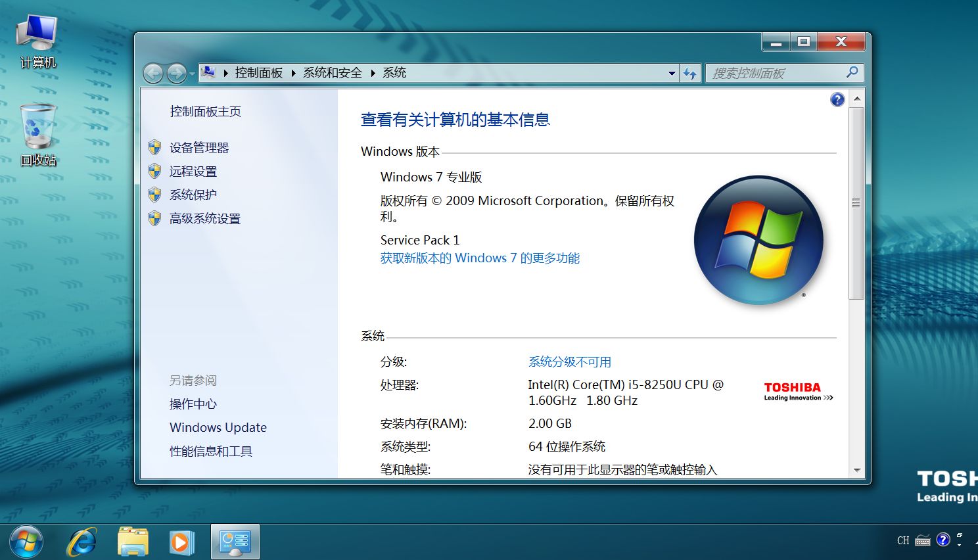Click the 查看有关计算机的基本信息 heading
The height and width of the screenshot is (560, 978).
click(x=455, y=120)
